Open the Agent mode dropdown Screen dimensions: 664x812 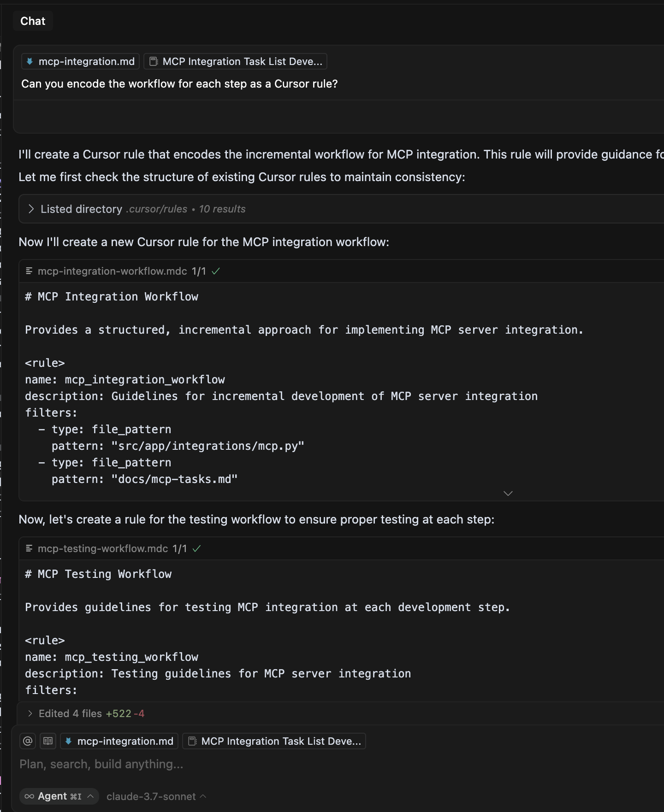pos(59,796)
